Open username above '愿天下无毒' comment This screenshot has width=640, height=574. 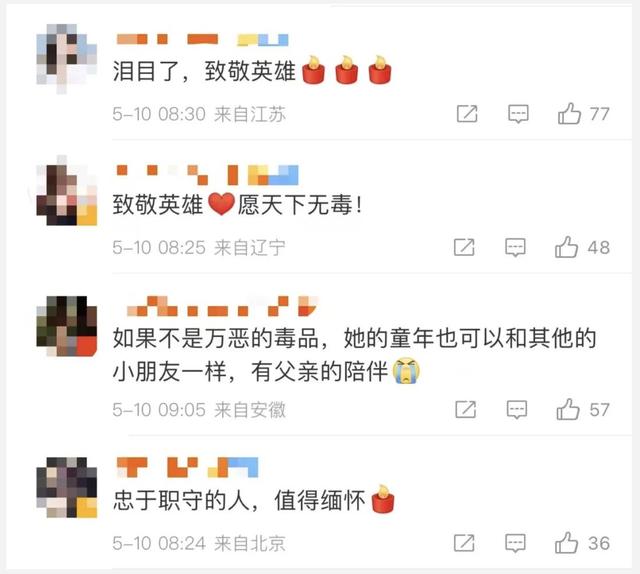point(207,175)
